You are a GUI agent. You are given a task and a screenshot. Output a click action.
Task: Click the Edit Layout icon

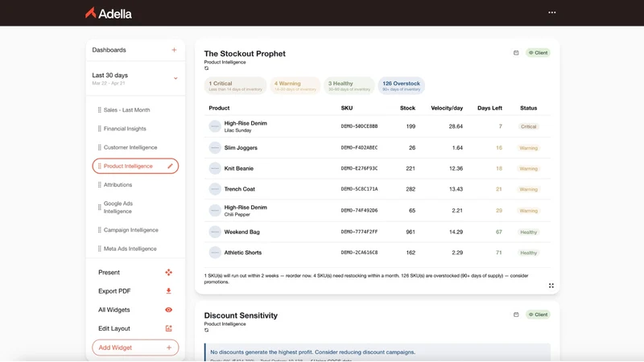click(x=169, y=328)
